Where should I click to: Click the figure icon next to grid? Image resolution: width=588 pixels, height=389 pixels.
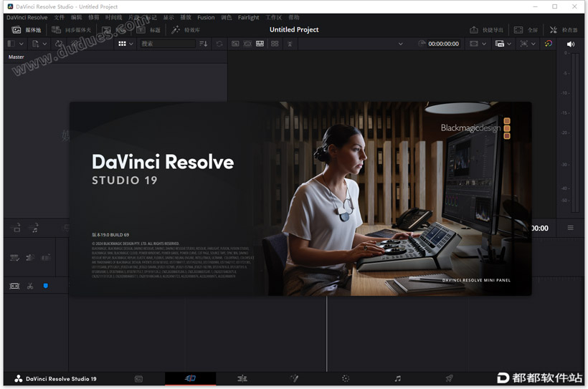[x=290, y=44]
